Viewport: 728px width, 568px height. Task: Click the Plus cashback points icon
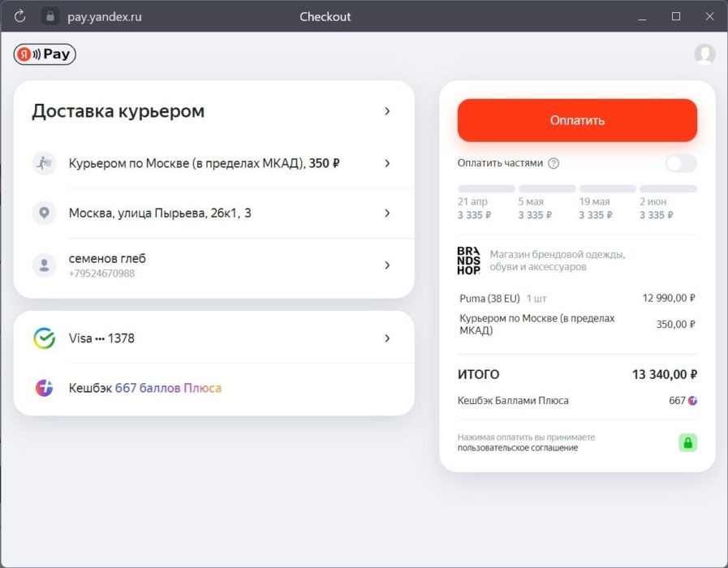pos(44,388)
